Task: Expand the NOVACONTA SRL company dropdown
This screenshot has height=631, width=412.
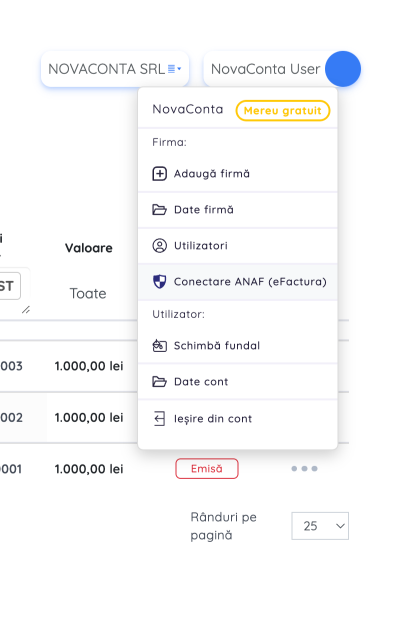Action: [x=115, y=69]
